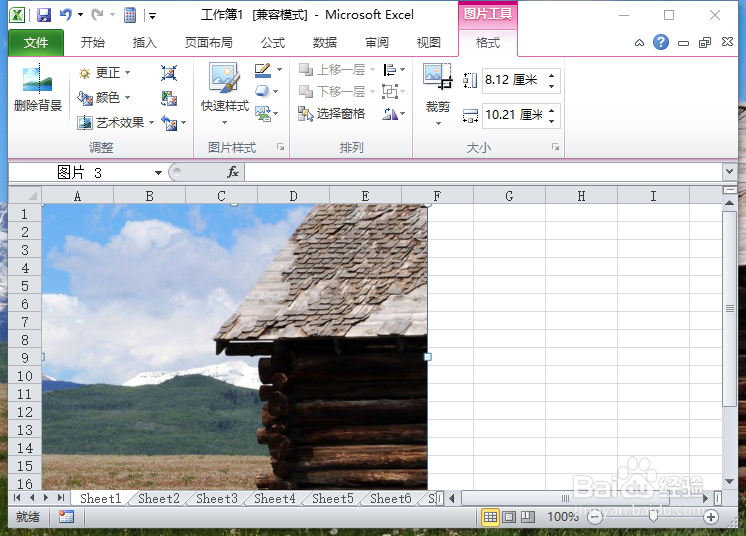Click the Reset Picture icon
The width and height of the screenshot is (746, 536).
pos(169,123)
